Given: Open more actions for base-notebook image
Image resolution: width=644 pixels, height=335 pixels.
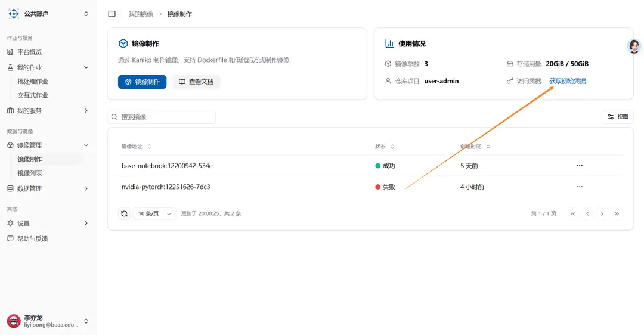Looking at the screenshot, I should pyautogui.click(x=579, y=166).
